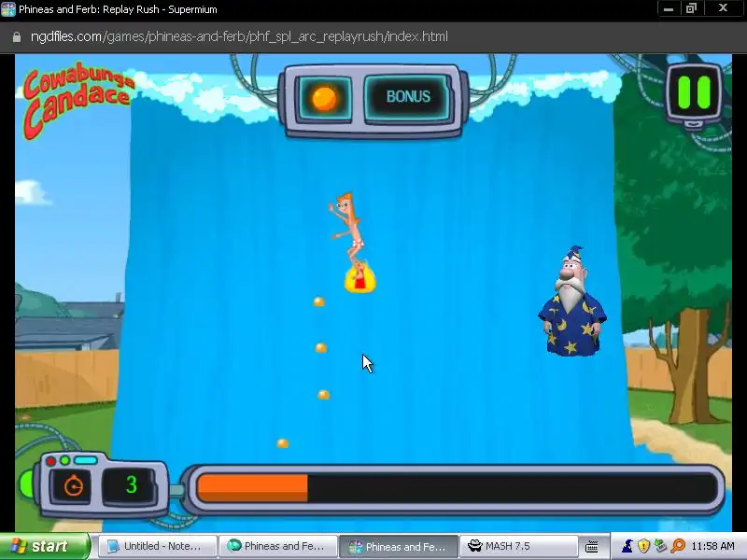The image size is (747, 560).
Task: Click the ngdfiles.com URL address field
Action: (x=239, y=36)
